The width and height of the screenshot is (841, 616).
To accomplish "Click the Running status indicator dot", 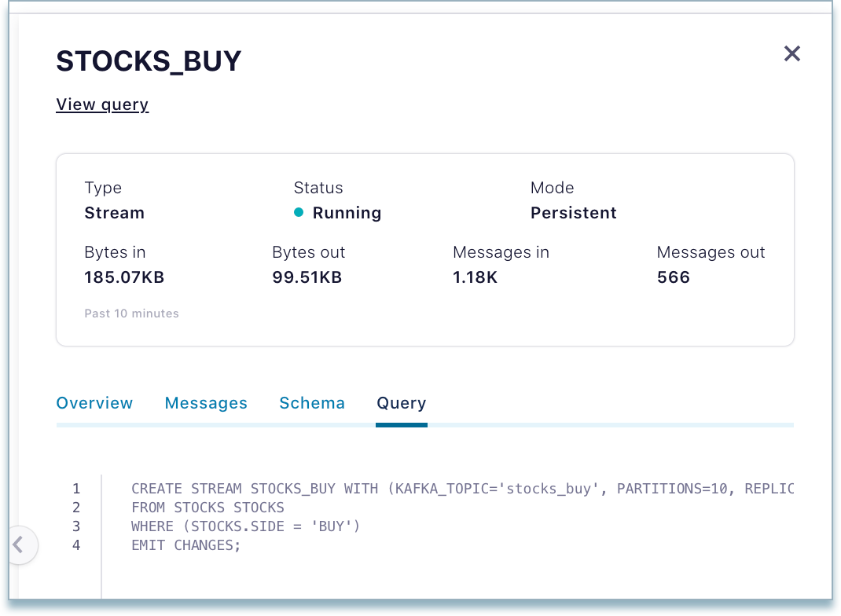I will (300, 213).
